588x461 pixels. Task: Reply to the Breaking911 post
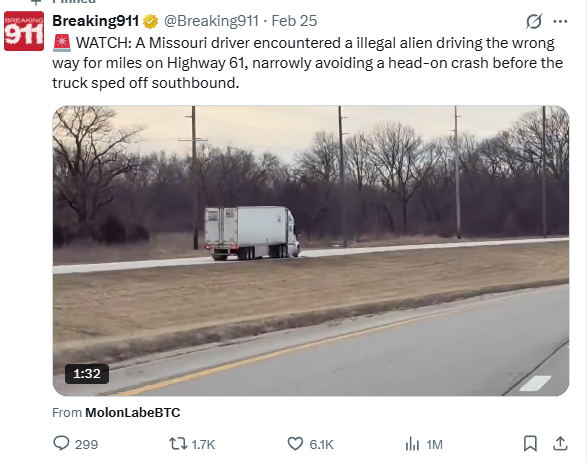tap(61, 443)
